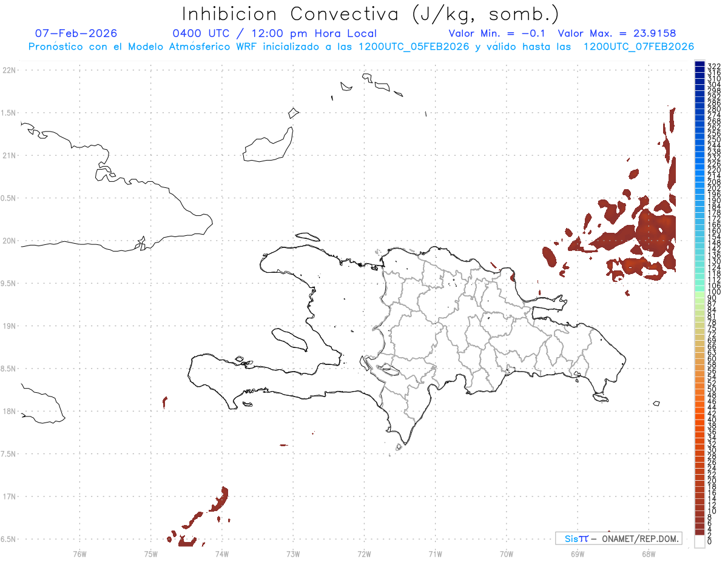The height and width of the screenshot is (562, 728).
Task: Click the 'Inhibicion Convectiva (J/kg, somb.)' title
Action: coord(371,14)
